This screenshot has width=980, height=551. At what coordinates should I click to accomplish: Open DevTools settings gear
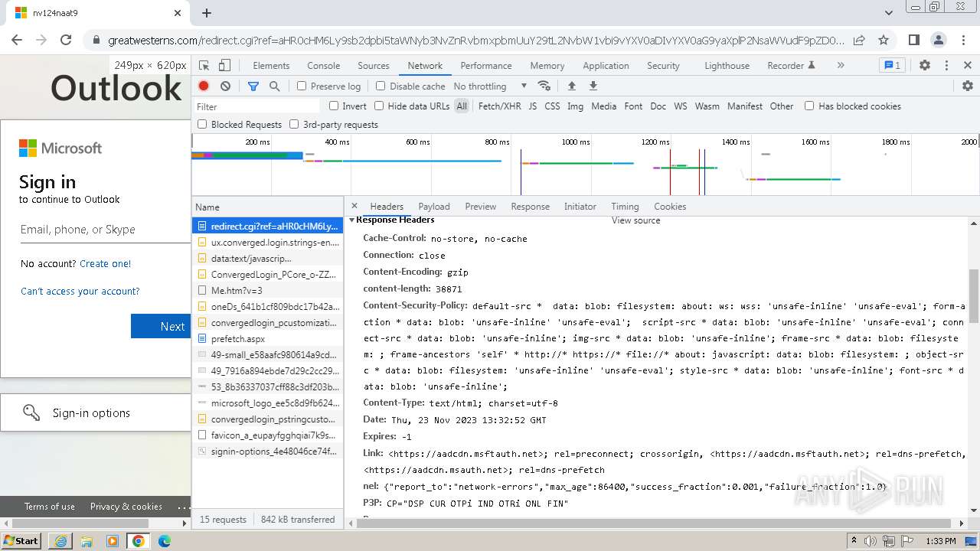coord(925,66)
